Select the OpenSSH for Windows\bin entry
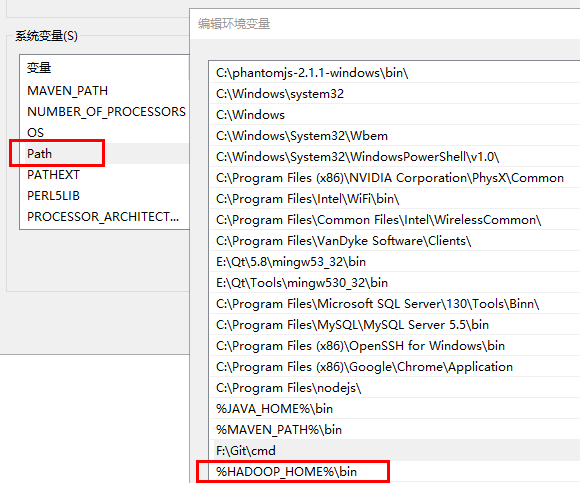580x483 pixels. (395, 346)
